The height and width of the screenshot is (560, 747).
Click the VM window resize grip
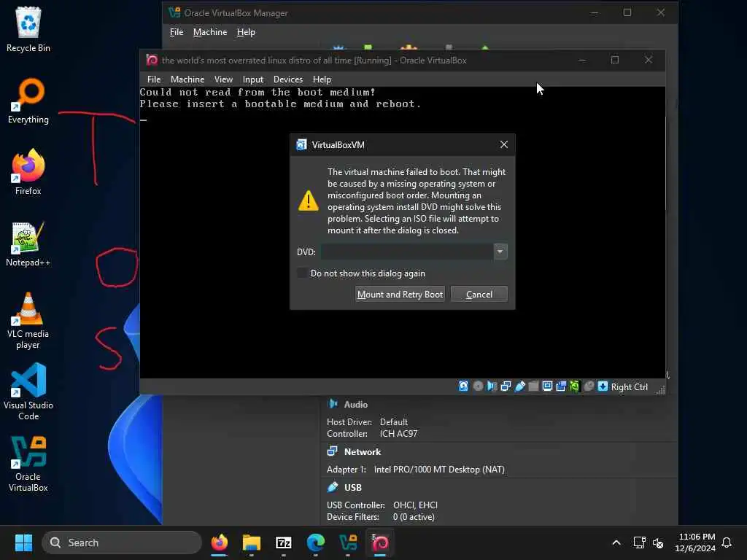(x=660, y=389)
